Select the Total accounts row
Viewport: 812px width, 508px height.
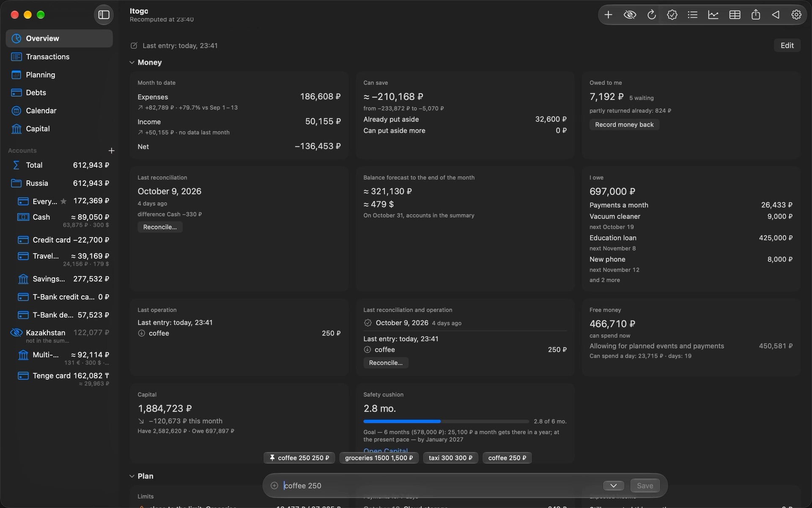coord(59,165)
